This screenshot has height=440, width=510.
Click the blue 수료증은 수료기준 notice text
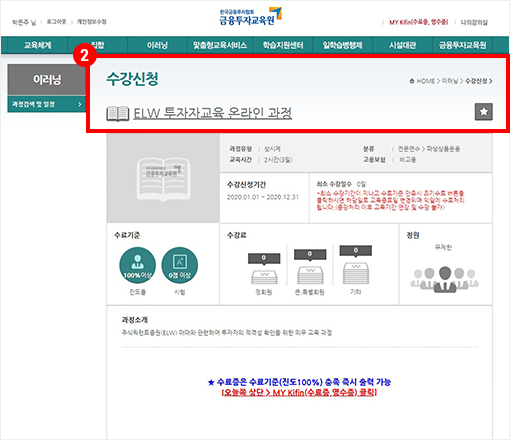click(299, 382)
